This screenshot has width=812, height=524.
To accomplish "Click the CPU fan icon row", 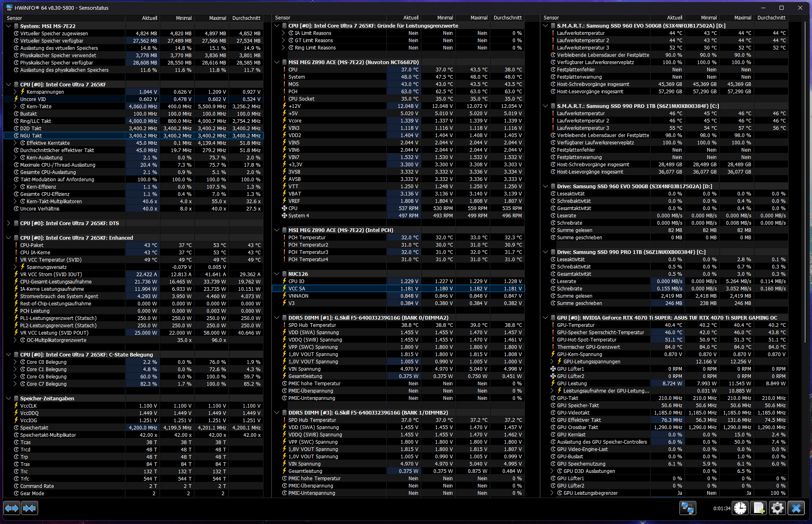I will (293, 208).
